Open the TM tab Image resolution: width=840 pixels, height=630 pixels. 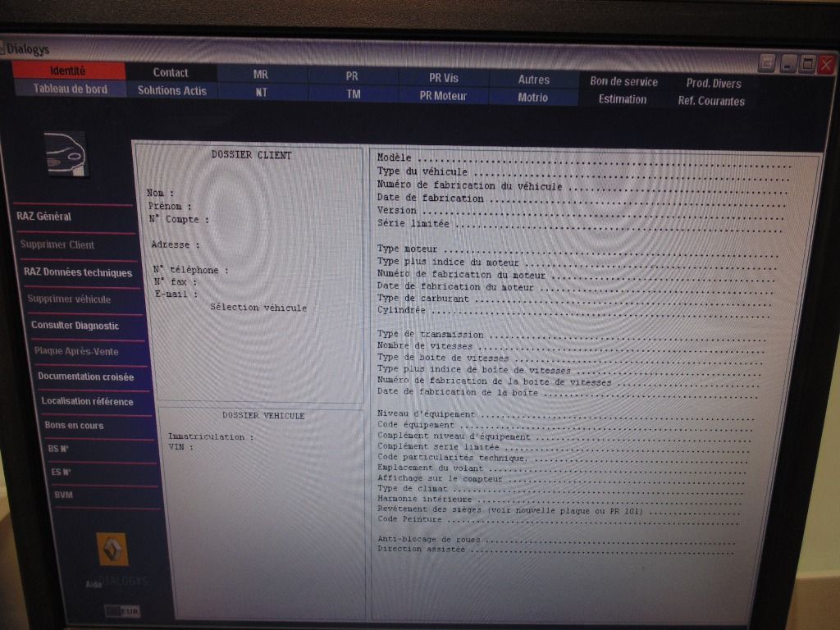[x=354, y=94]
